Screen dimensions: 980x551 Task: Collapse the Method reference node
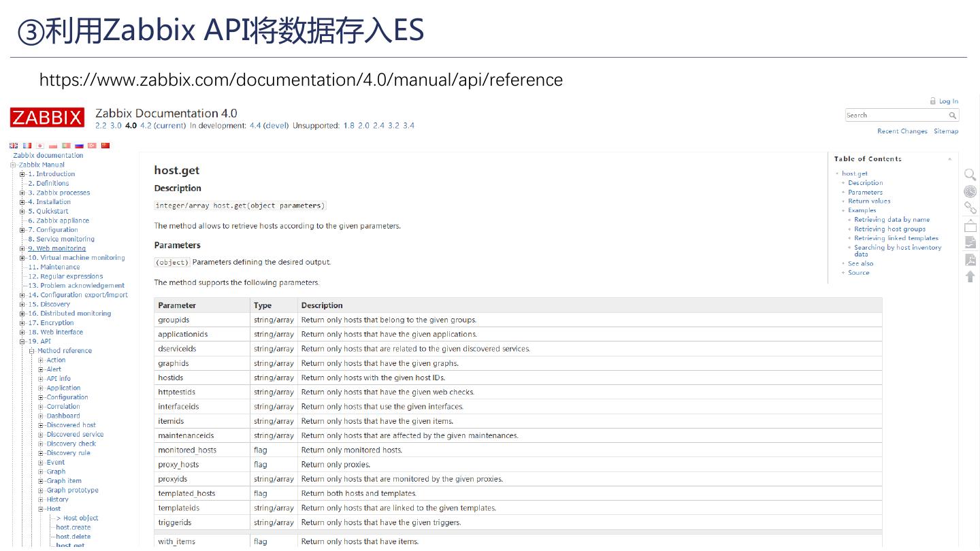point(31,351)
